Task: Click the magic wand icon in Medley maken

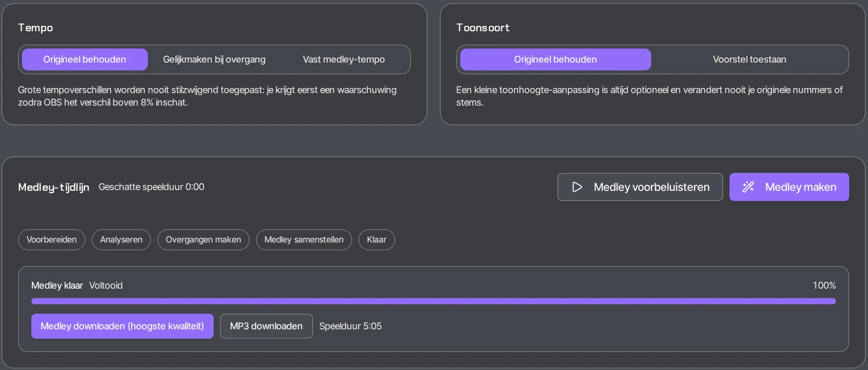Action: click(748, 187)
